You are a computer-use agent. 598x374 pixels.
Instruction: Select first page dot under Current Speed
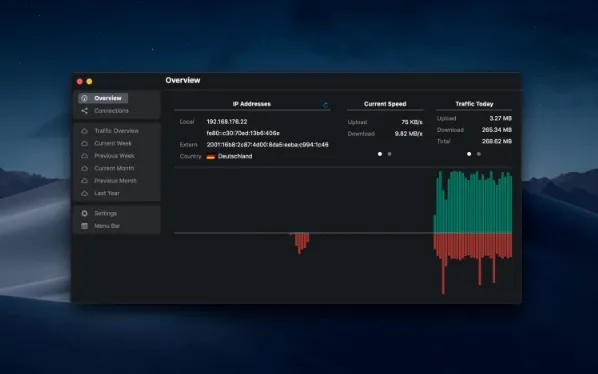tap(380, 154)
